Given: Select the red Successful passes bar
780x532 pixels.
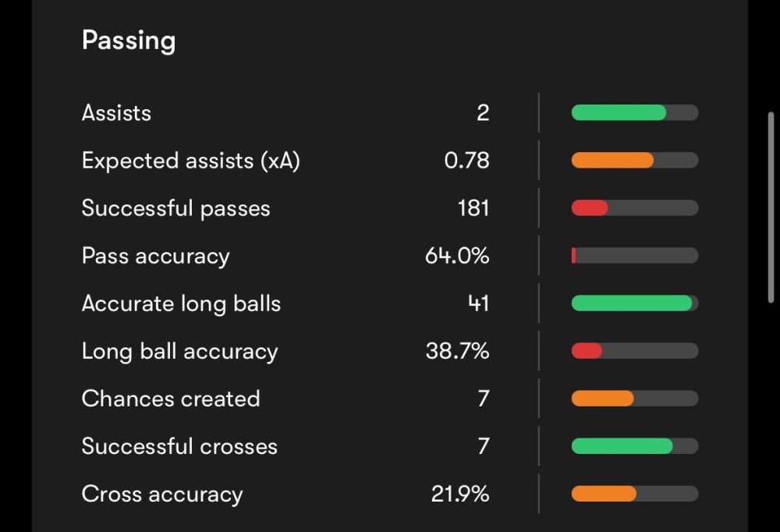Looking at the screenshot, I should click(590, 208).
